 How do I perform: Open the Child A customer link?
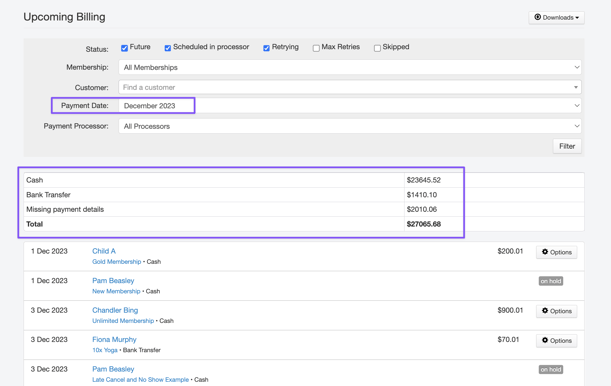104,251
